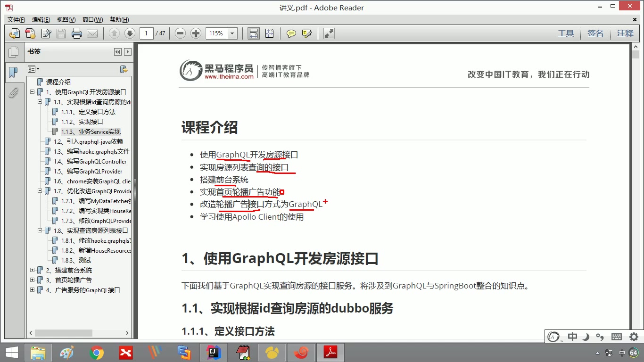Click the single arrow beside 书签 header
This screenshot has height=362, width=644.
click(127, 52)
